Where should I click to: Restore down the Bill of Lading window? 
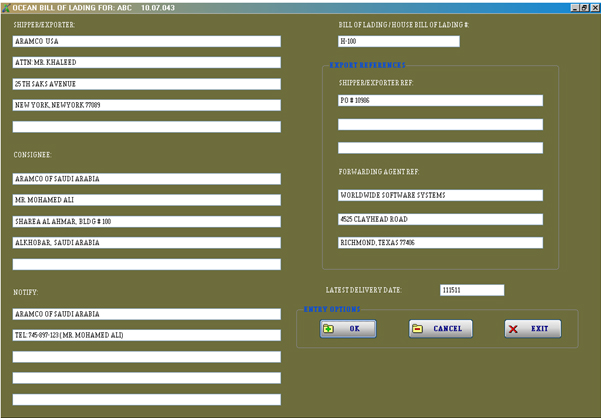point(583,6)
